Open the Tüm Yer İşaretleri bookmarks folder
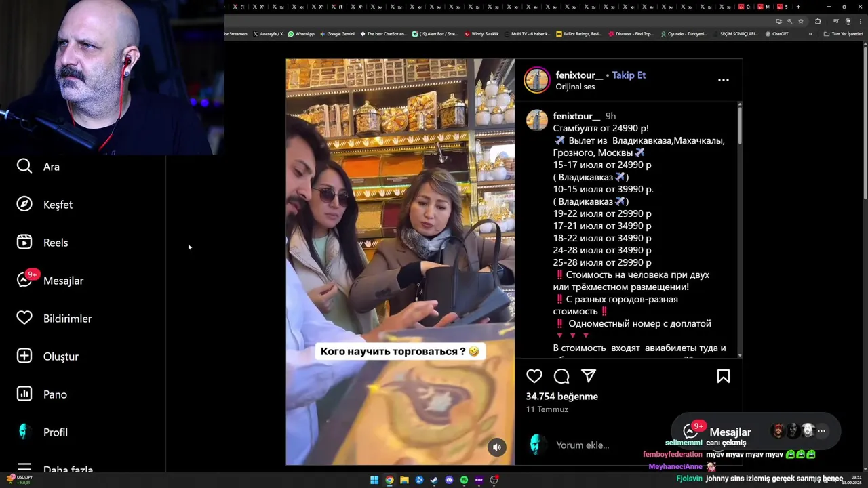Image resolution: width=868 pixels, height=488 pixels. [x=843, y=33]
